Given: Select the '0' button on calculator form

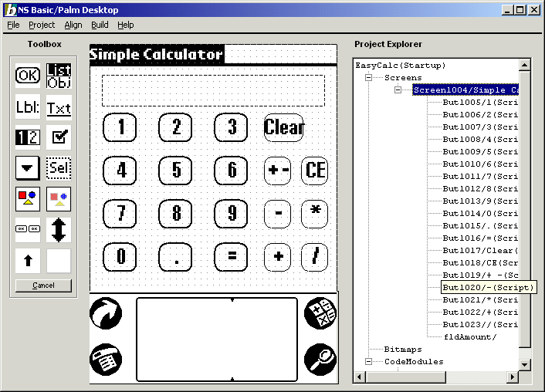Looking at the screenshot, I should 120,257.
